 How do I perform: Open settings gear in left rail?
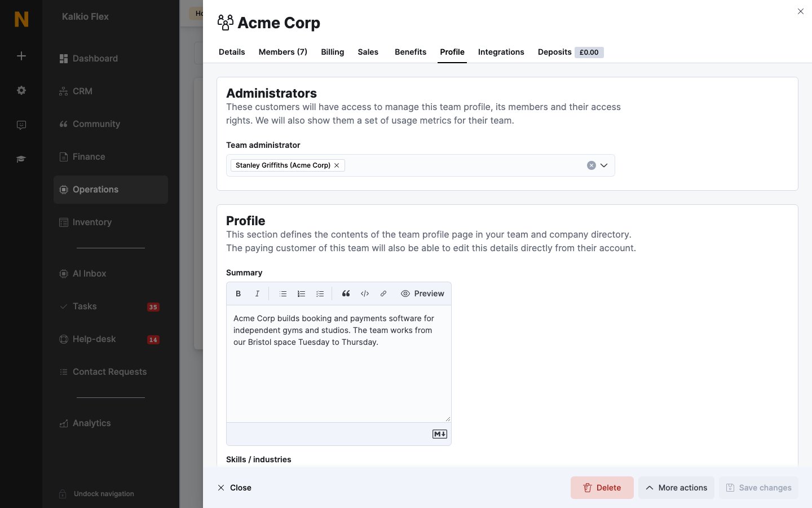(21, 90)
